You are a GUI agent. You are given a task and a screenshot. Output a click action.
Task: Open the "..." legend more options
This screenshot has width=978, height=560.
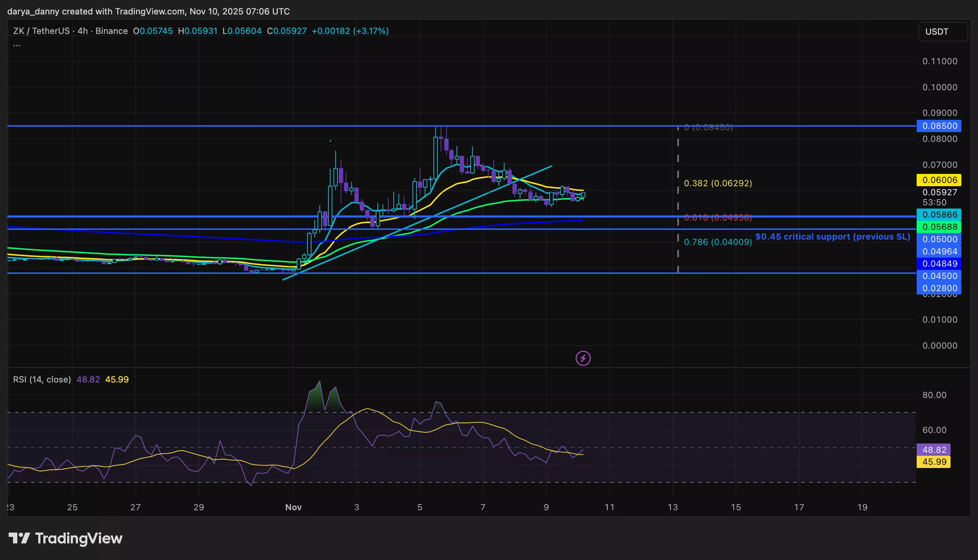[17, 45]
